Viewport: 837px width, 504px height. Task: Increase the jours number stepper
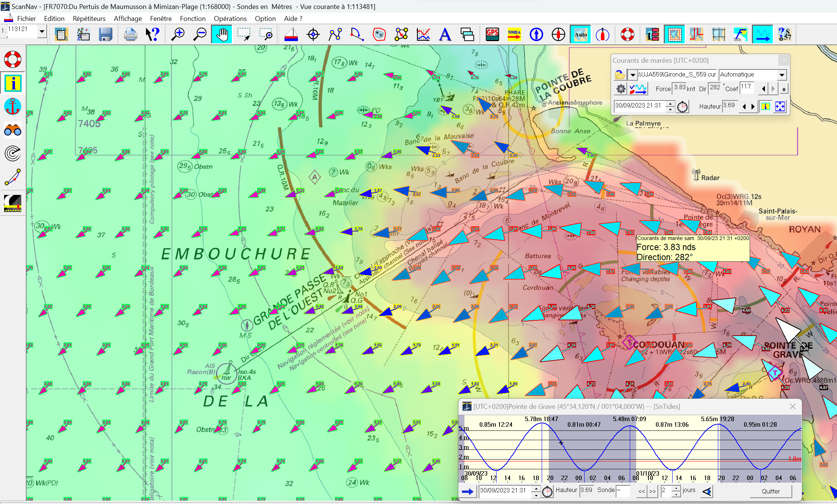[676, 488]
